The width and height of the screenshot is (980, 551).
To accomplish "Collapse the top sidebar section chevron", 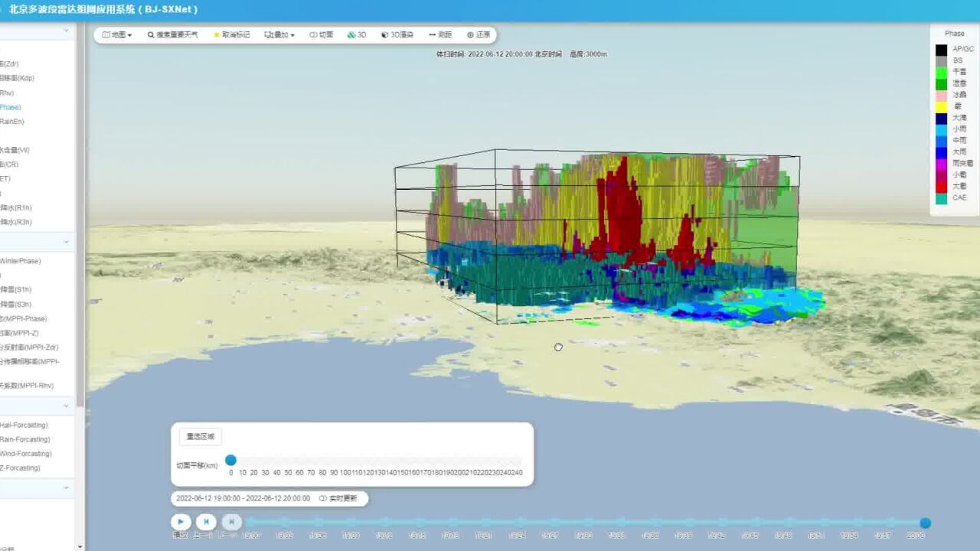I will point(67,31).
